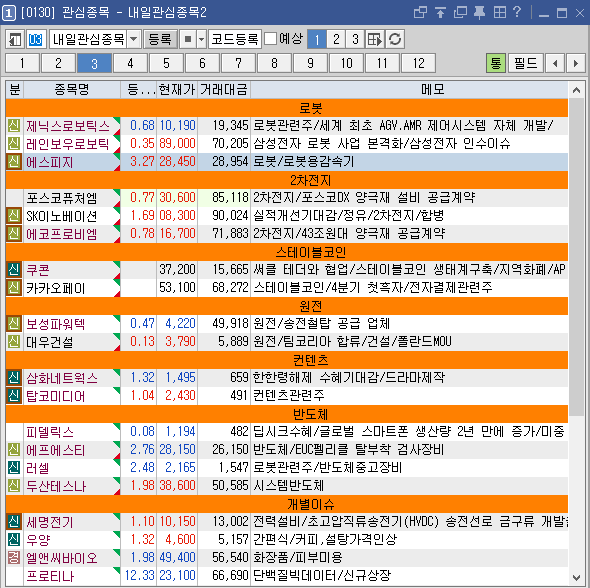Click the 신 badge beside 제닉스로보틱스
The height and width of the screenshot is (588, 590).
(14, 125)
